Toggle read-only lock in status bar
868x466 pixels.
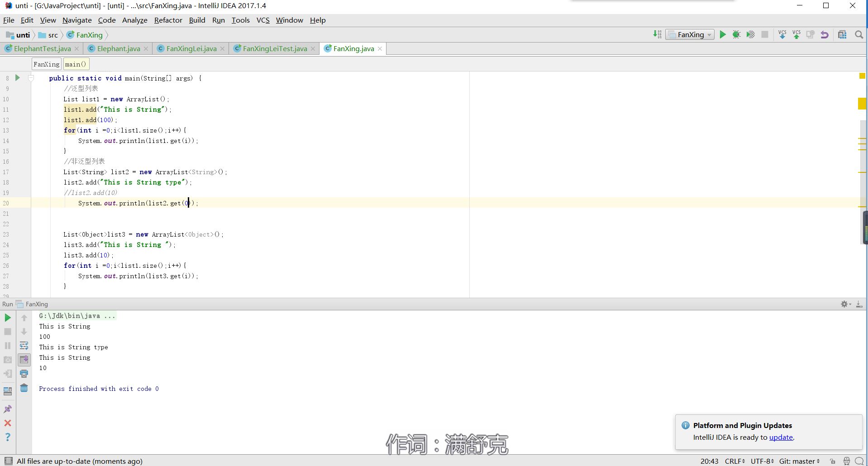pos(833,461)
